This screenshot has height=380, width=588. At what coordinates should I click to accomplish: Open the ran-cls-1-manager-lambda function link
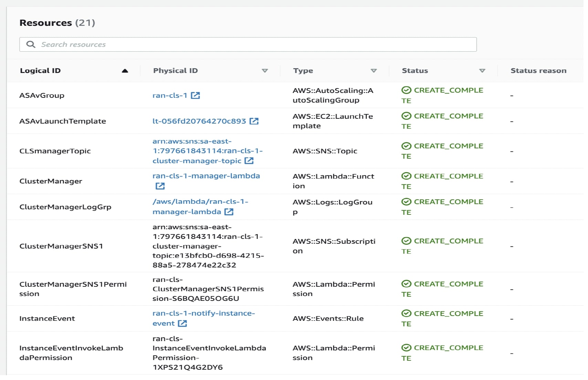pyautogui.click(x=206, y=176)
